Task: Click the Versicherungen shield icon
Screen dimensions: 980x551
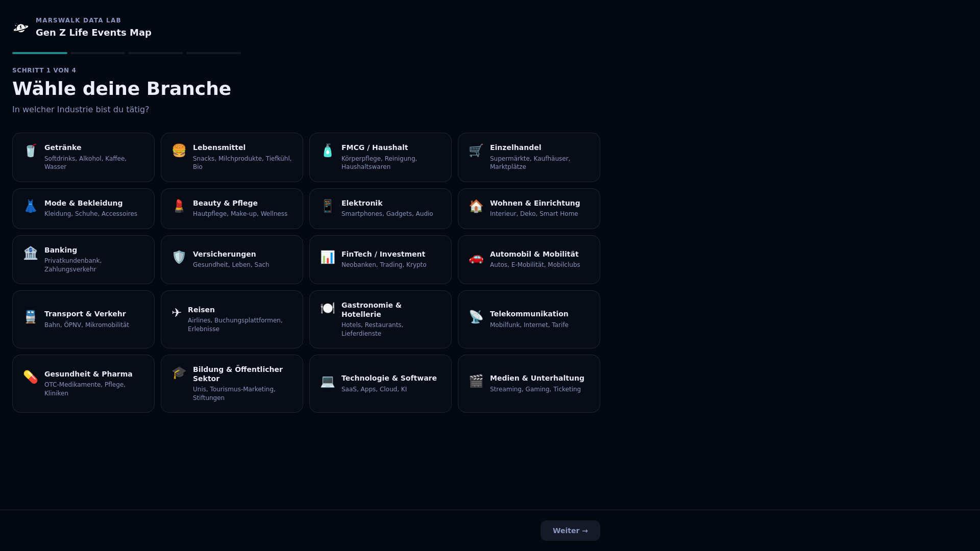Action: 179,257
